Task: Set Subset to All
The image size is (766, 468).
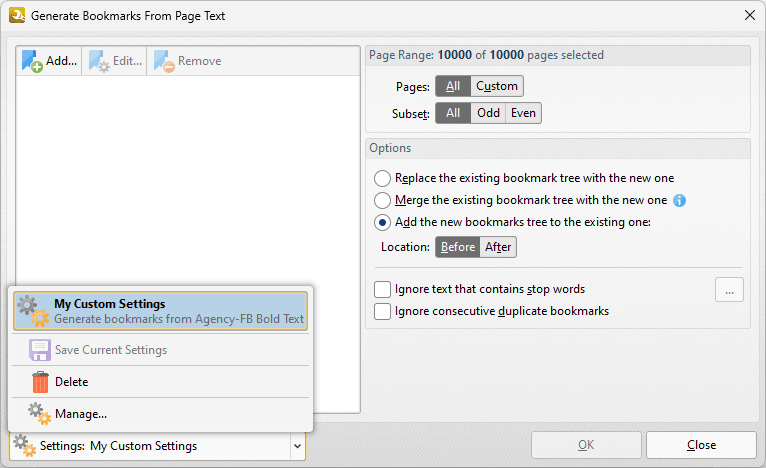Action: click(453, 113)
